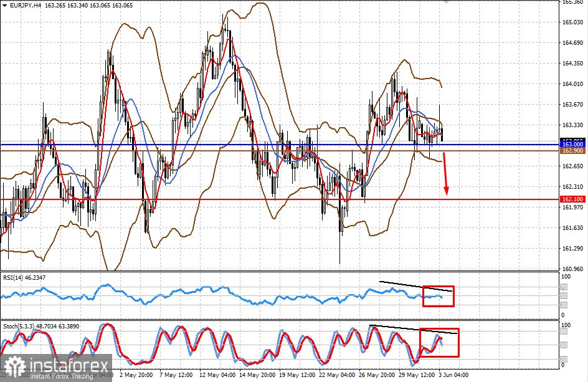The image size is (588, 382).
Task: Click the 162.310 price scale value
Action: [572, 186]
